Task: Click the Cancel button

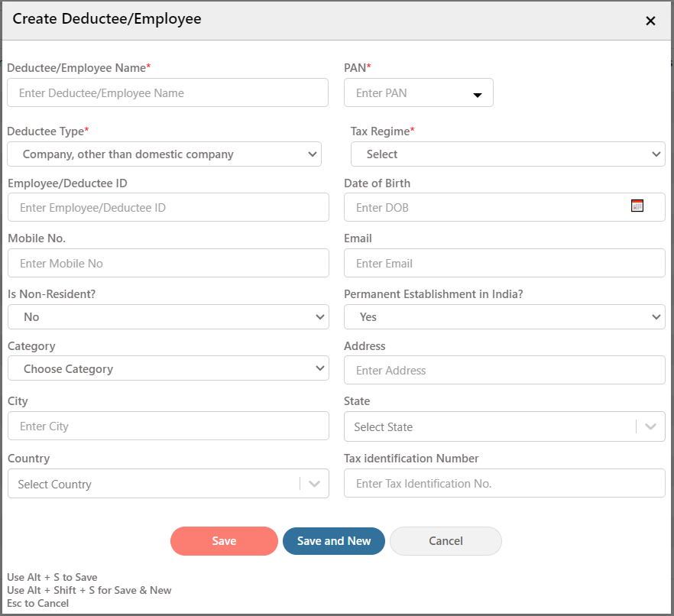Action: click(x=446, y=541)
